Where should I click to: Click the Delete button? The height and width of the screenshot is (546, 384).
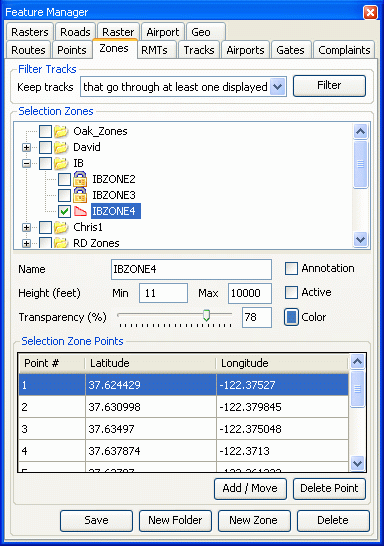(333, 521)
